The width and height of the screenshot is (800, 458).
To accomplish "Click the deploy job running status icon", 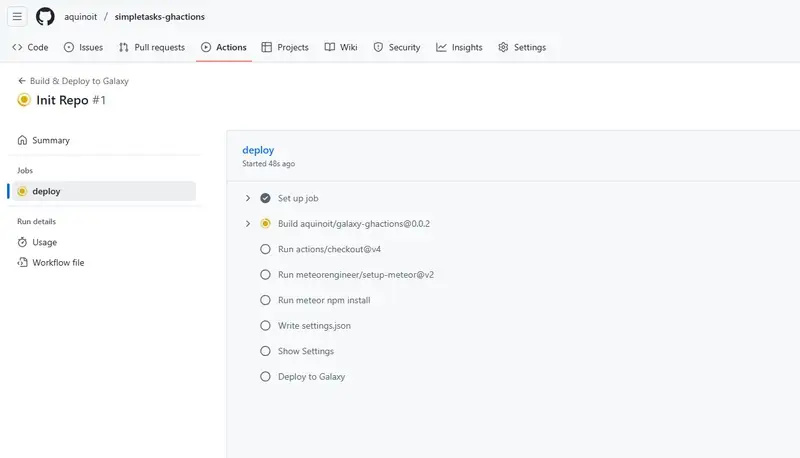I will tap(22, 191).
